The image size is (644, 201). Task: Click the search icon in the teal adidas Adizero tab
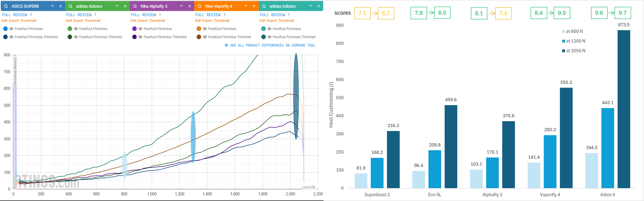pyautogui.click(x=264, y=6)
